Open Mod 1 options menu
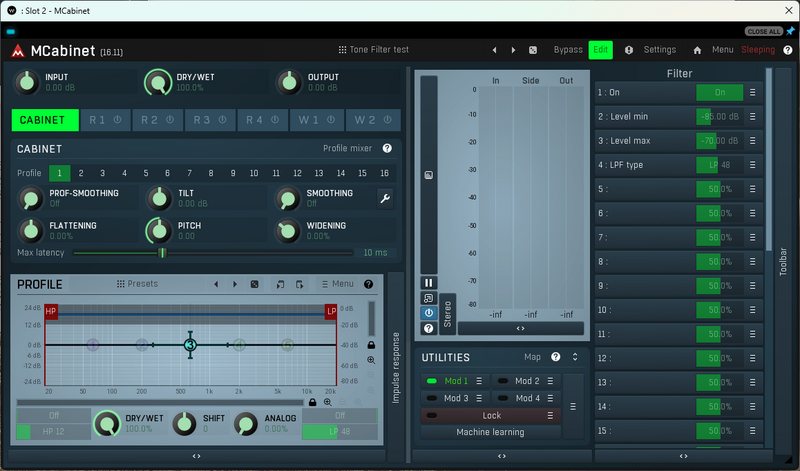 point(479,381)
